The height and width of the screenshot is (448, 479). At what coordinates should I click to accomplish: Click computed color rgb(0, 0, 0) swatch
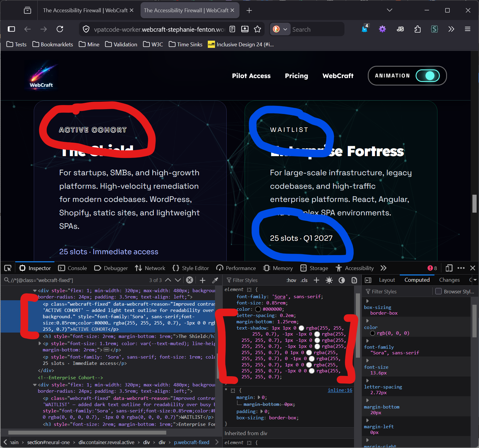(x=373, y=333)
